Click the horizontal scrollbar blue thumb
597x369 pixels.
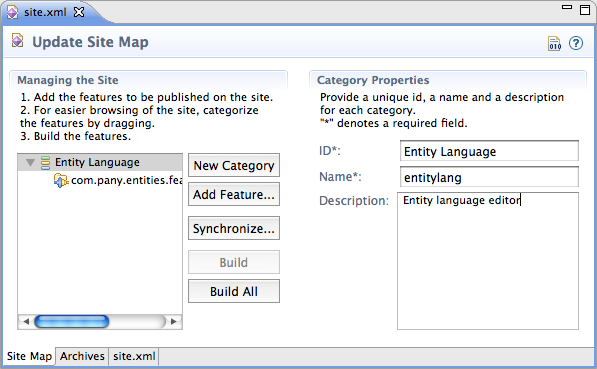(x=72, y=321)
